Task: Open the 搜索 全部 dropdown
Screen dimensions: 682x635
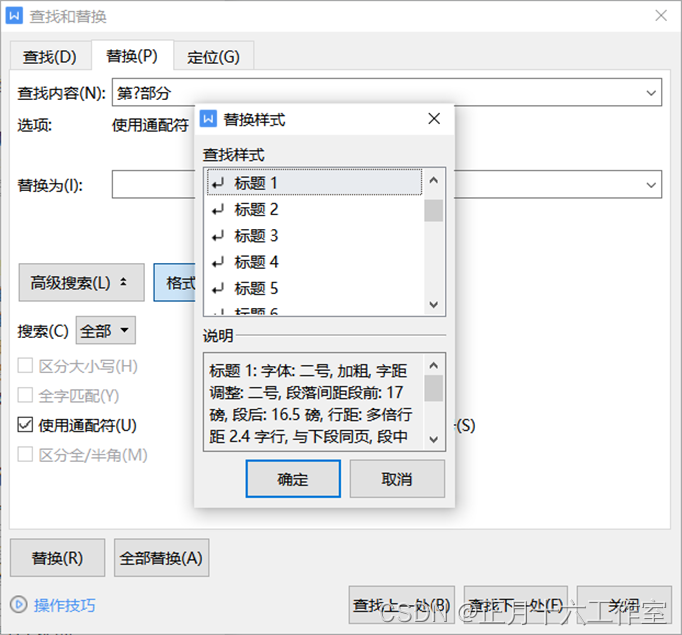Action: (106, 331)
